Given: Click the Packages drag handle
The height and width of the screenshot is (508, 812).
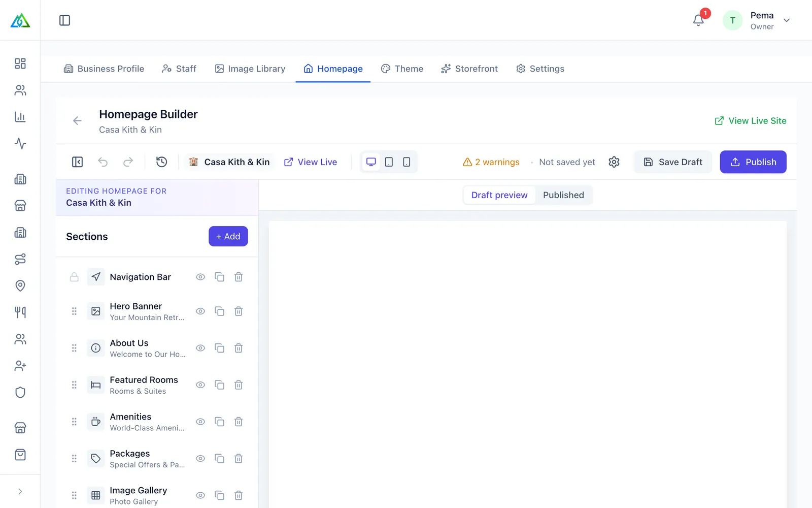Looking at the screenshot, I should tap(74, 458).
